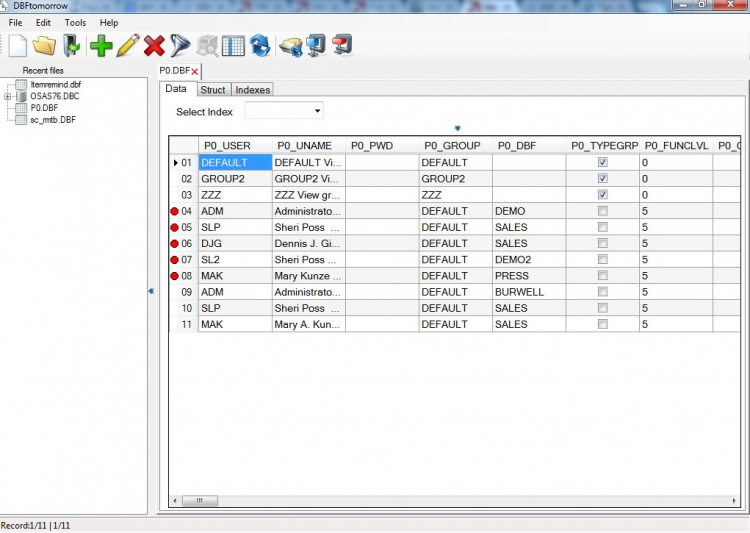Click the left panel collapse arrow

coord(151,291)
